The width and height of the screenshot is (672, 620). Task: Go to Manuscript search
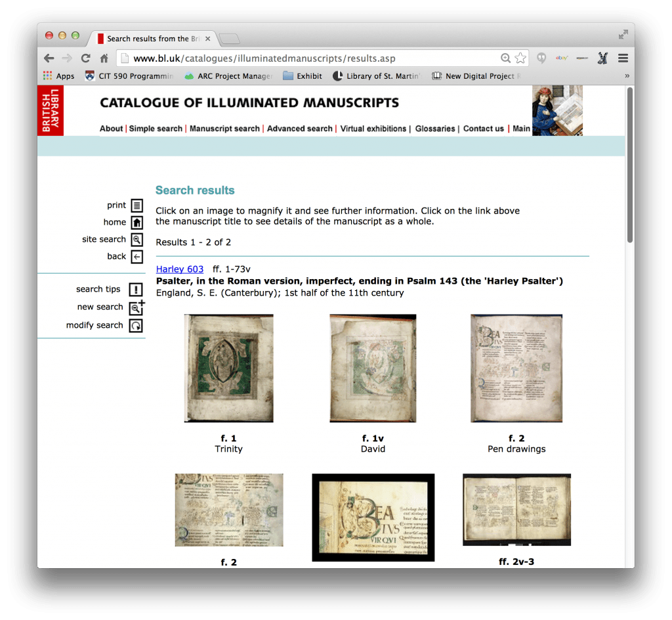224,129
